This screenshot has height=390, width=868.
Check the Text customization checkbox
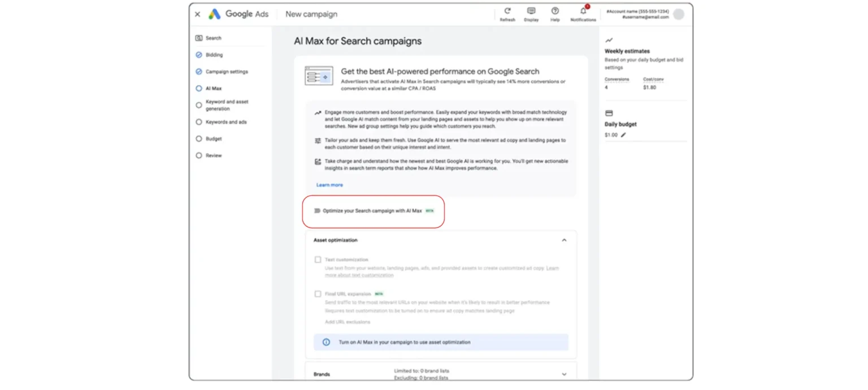[x=318, y=260]
